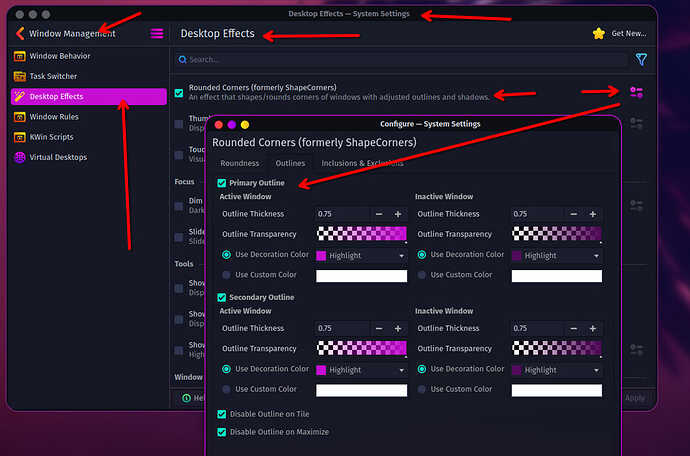Click Secondary Inactive Outline Thickness value field

click(x=538, y=328)
